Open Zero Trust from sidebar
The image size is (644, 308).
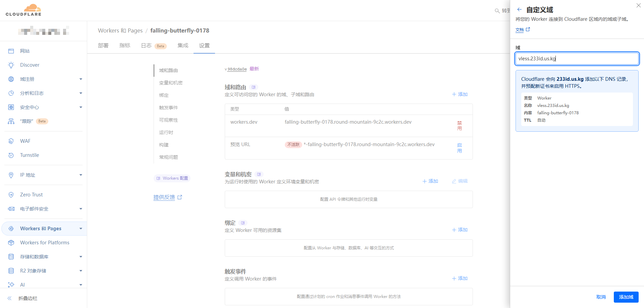pos(31,195)
